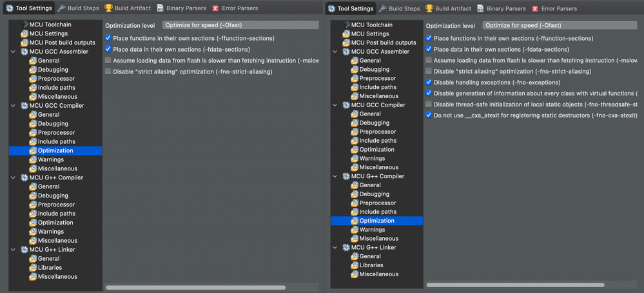Select G++ Linker General item, left window
Screen dimensions: 644x293
point(48,259)
